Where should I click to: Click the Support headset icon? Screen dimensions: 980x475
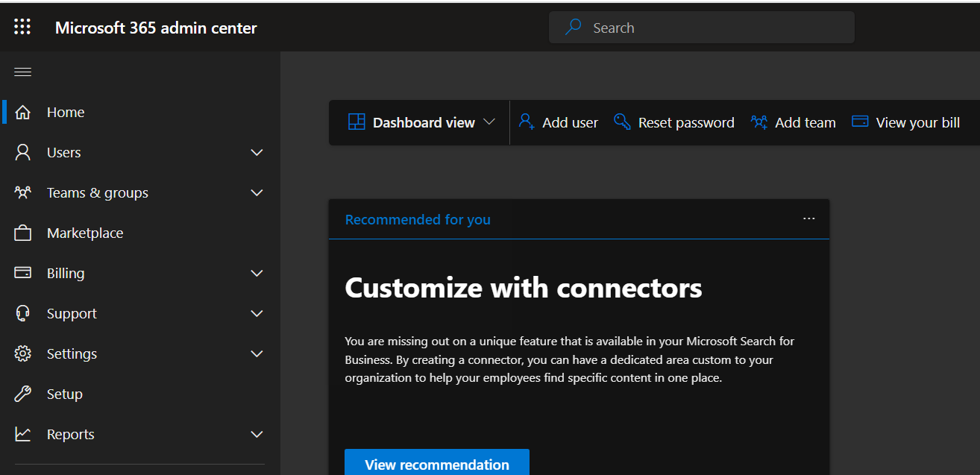click(23, 314)
